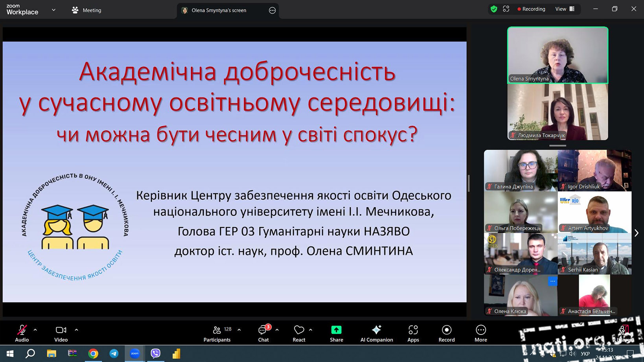Screen dimensions: 644x362
Task: Switch to the Meeting tab
Action: click(x=86, y=10)
